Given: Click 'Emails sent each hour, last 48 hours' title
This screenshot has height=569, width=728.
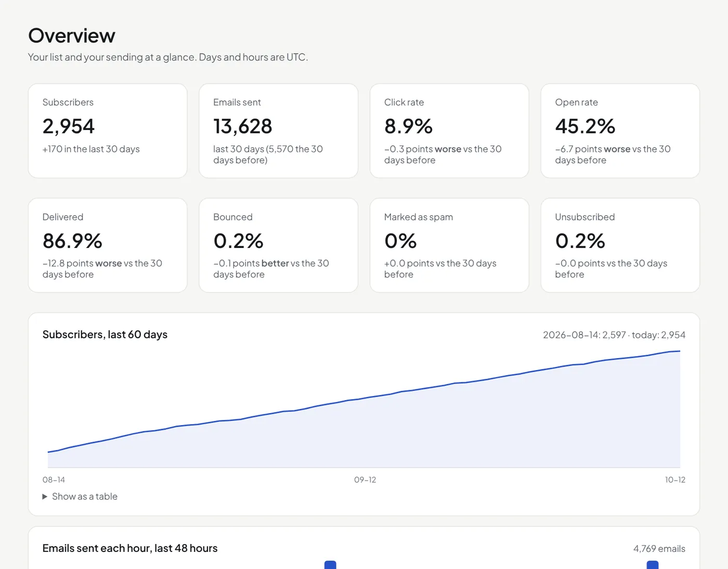Looking at the screenshot, I should click(130, 548).
